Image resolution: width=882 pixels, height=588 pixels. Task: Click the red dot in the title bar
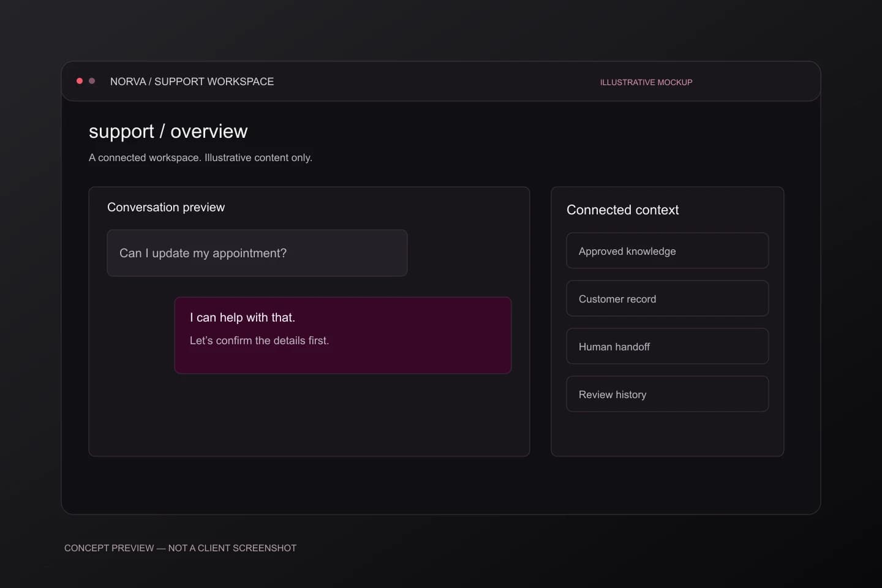pyautogui.click(x=80, y=81)
